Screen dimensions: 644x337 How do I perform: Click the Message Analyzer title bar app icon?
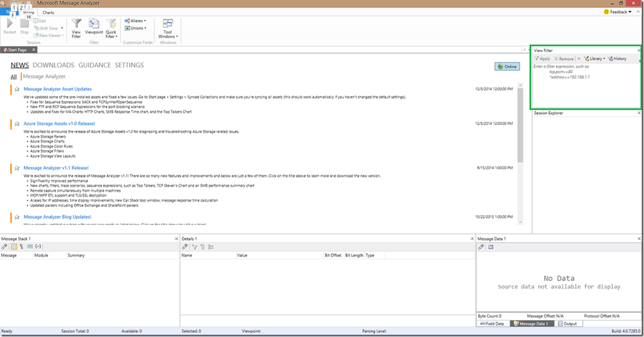tap(3, 3)
